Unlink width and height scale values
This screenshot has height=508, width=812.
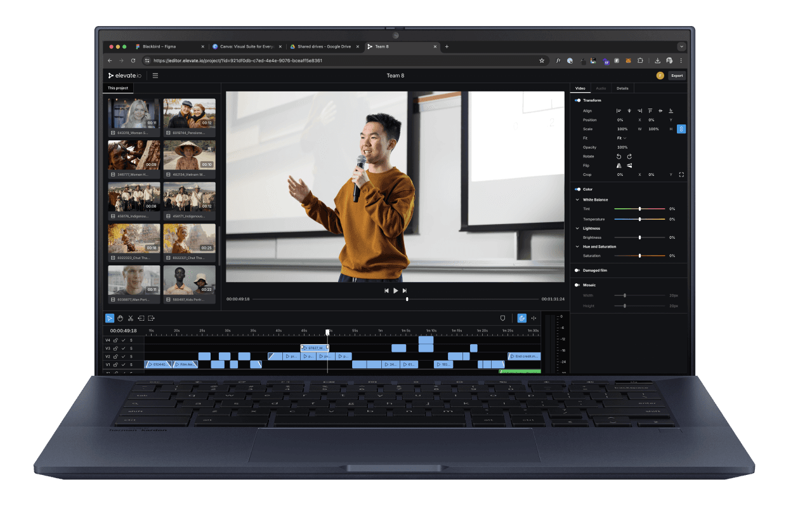click(x=681, y=129)
